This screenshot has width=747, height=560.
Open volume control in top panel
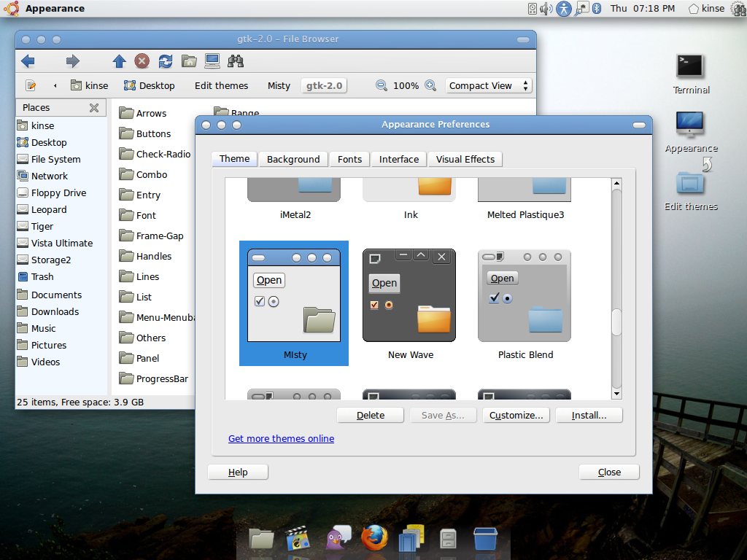click(x=546, y=9)
